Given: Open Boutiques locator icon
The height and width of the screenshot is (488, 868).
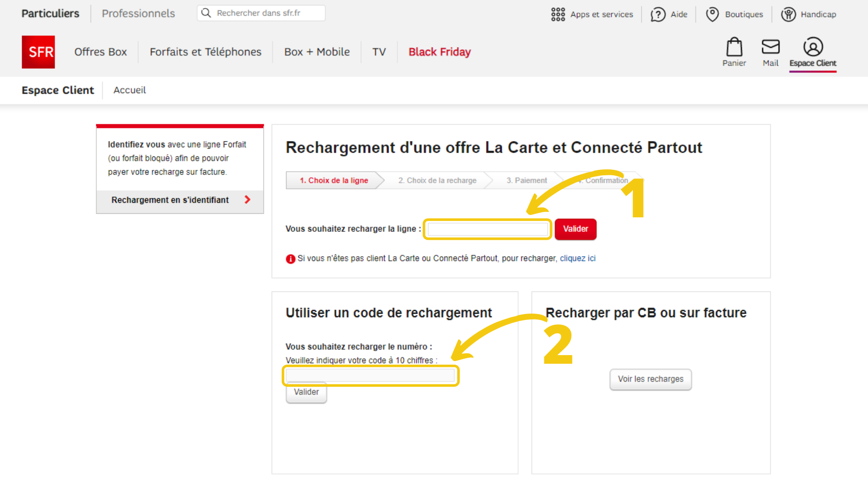Looking at the screenshot, I should click(x=713, y=14).
